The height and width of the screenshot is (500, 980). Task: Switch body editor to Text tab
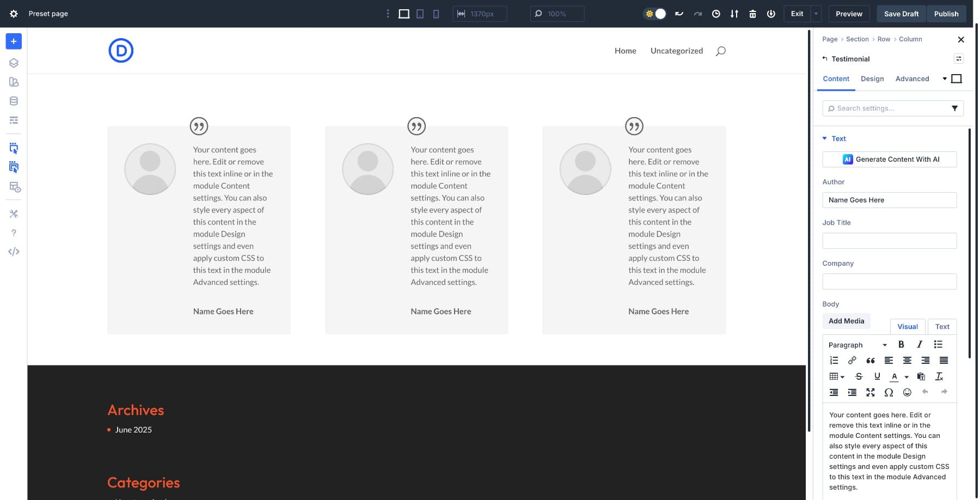(x=942, y=327)
